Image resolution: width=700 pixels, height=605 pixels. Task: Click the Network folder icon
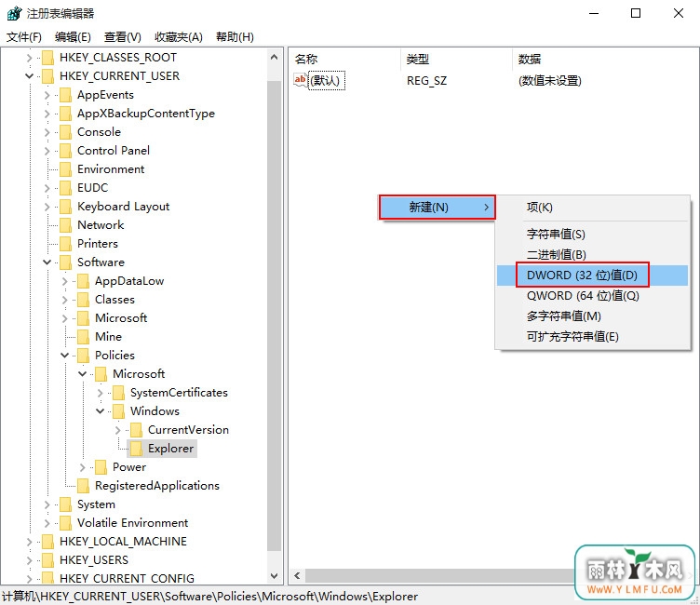click(x=65, y=225)
